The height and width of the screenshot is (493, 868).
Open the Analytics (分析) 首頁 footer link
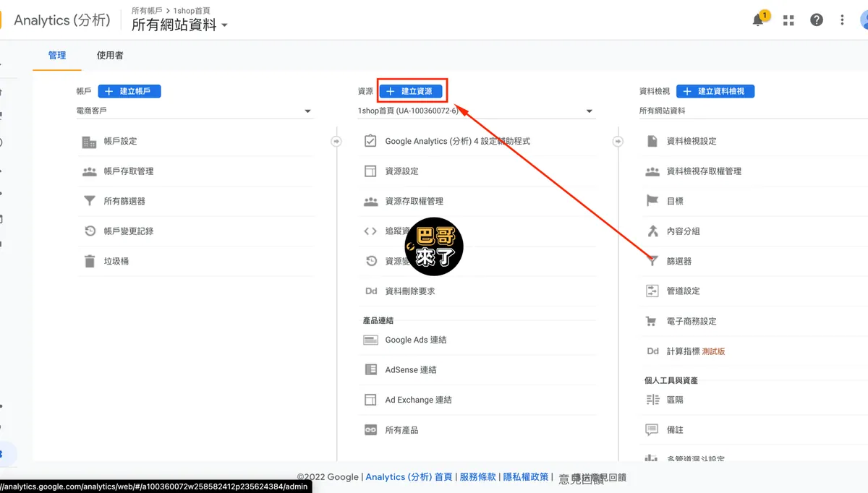pyautogui.click(x=409, y=477)
